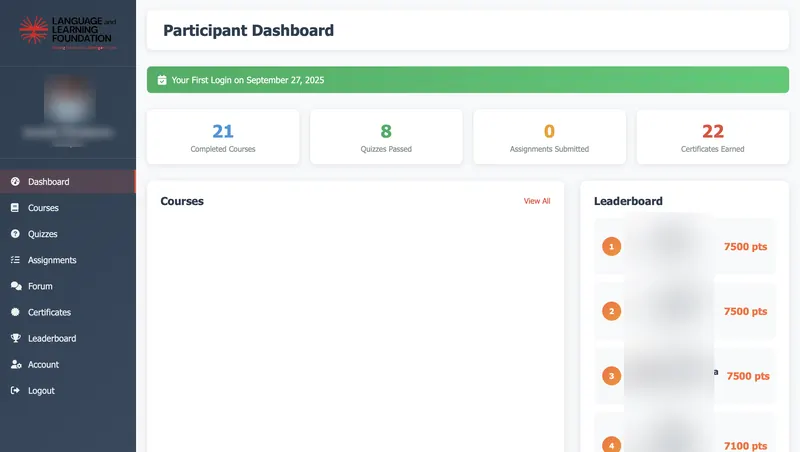
Task: Click the Assignments list icon
Action: 15,260
